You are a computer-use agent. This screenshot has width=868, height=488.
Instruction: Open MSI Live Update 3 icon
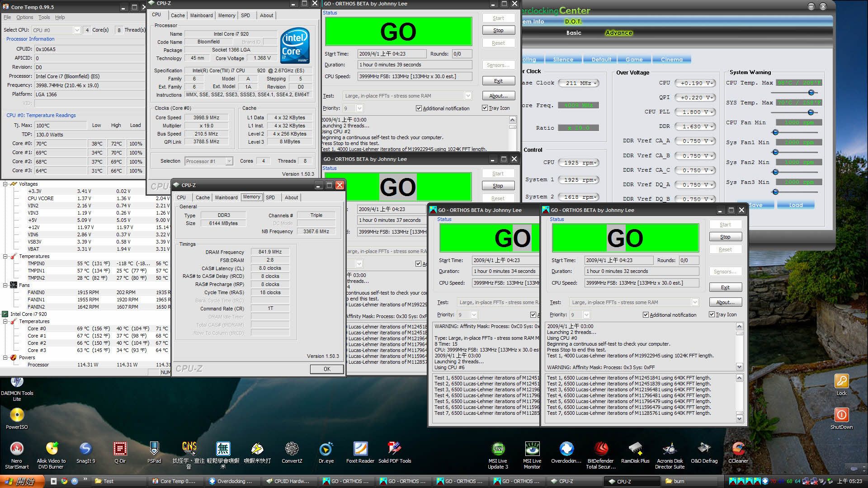498,455
